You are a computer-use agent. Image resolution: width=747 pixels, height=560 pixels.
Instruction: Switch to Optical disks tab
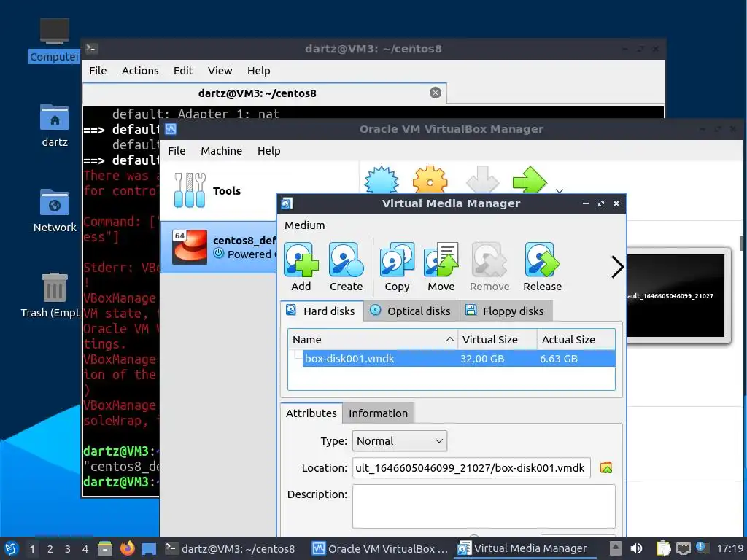pyautogui.click(x=411, y=311)
